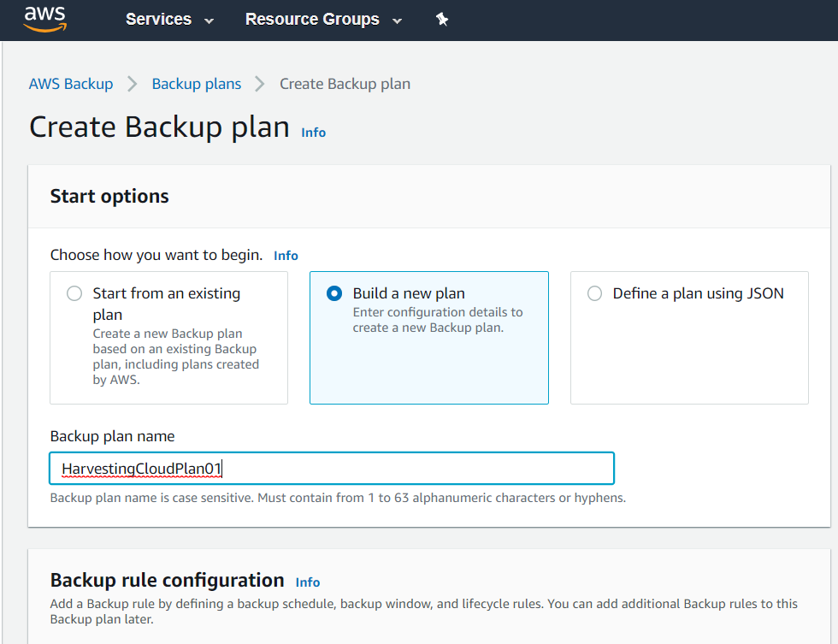Click the Resource Groups dropdown arrow
The image size is (838, 644).
coord(397,21)
